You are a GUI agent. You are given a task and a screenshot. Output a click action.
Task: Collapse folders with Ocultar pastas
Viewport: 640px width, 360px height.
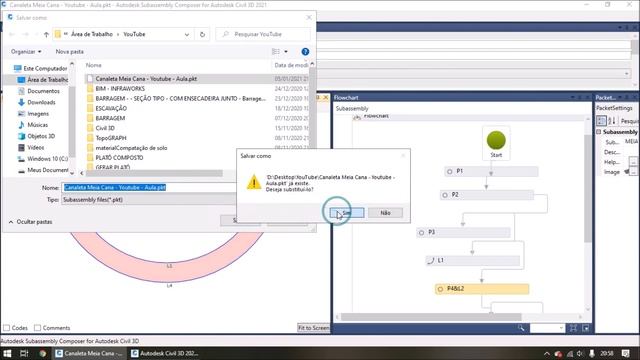tap(30, 222)
